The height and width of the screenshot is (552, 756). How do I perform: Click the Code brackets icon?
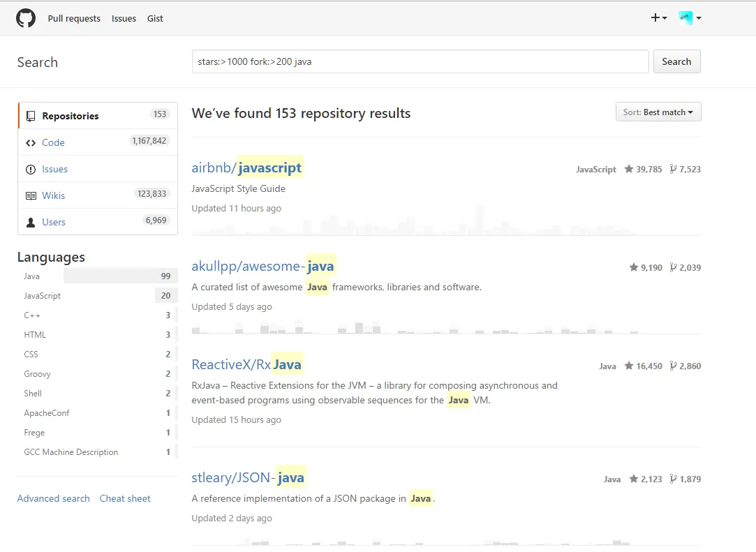[x=31, y=142]
